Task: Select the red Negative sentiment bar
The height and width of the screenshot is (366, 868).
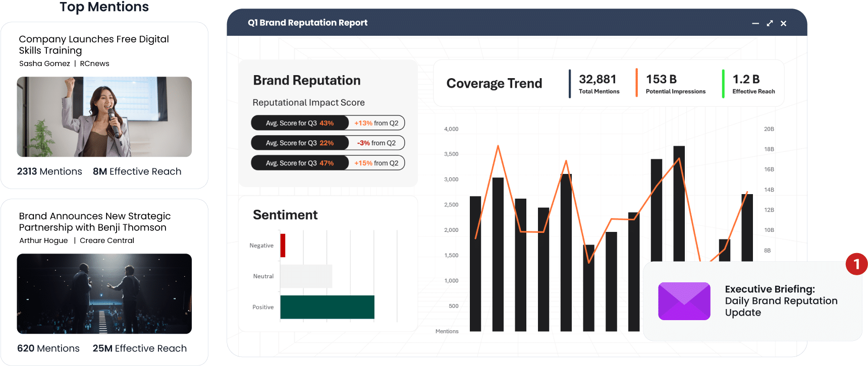Action: coord(283,246)
